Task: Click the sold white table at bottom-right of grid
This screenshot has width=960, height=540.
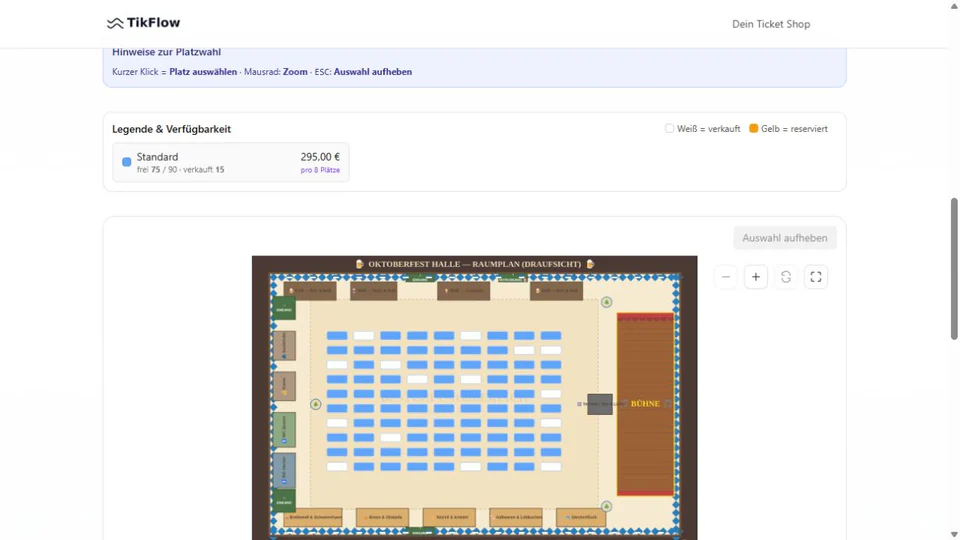Action: coord(551,467)
